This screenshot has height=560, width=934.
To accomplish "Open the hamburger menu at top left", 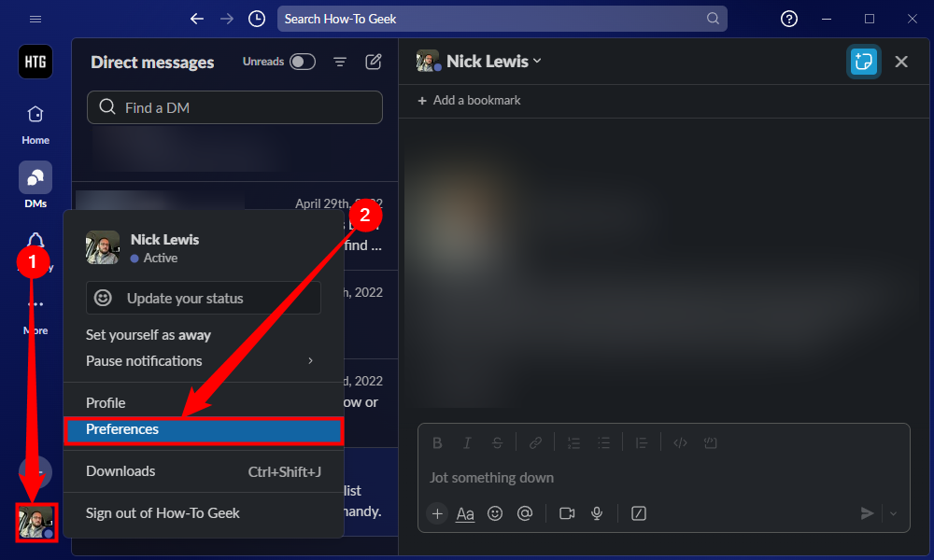I will pyautogui.click(x=35, y=19).
